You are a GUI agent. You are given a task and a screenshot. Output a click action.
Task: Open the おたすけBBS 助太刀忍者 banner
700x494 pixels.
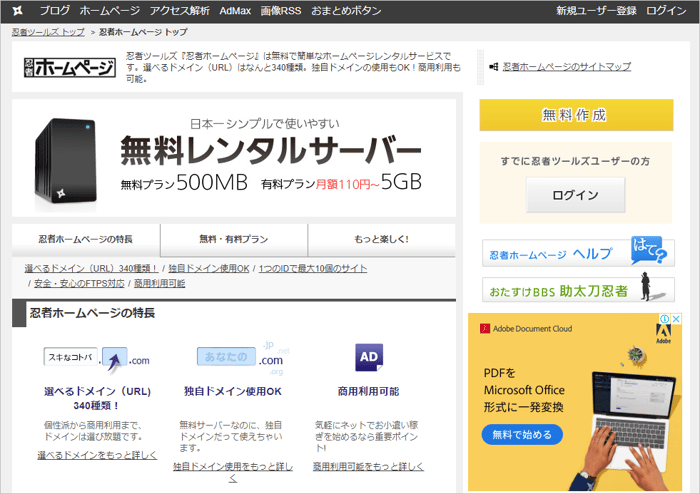(x=578, y=290)
